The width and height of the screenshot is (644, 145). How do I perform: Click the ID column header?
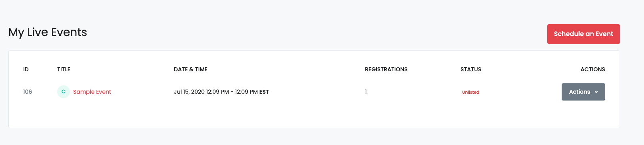point(26,69)
